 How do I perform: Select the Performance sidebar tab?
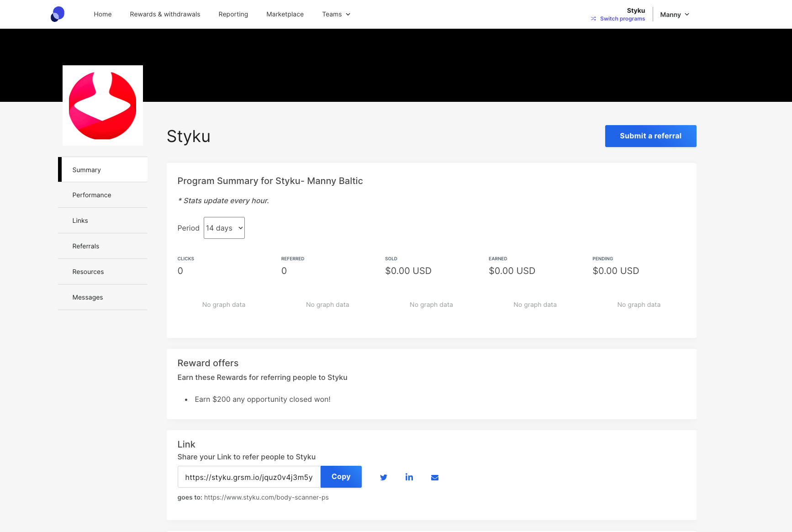tap(92, 195)
